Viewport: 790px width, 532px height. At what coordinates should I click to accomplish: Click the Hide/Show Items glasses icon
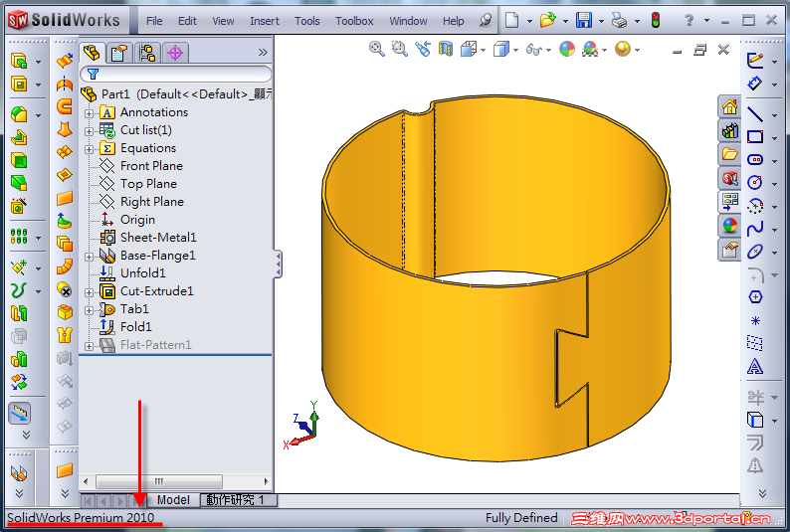pyautogui.click(x=533, y=50)
